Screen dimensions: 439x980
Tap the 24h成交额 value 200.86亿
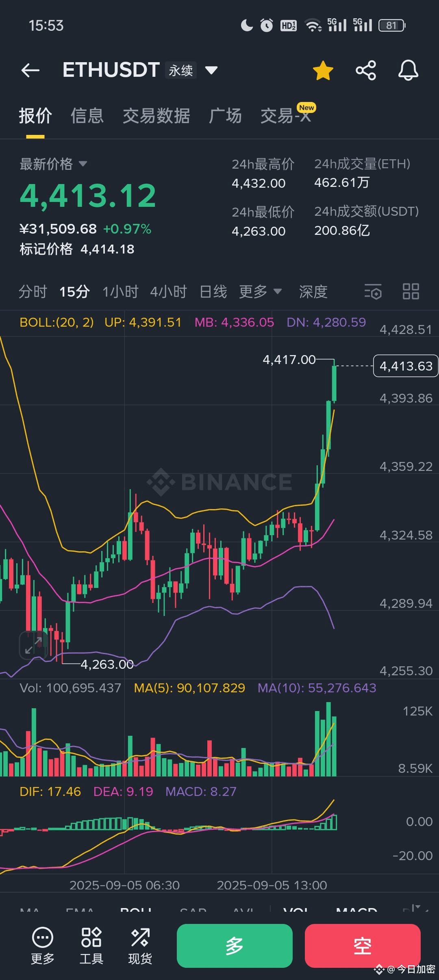[x=342, y=230]
